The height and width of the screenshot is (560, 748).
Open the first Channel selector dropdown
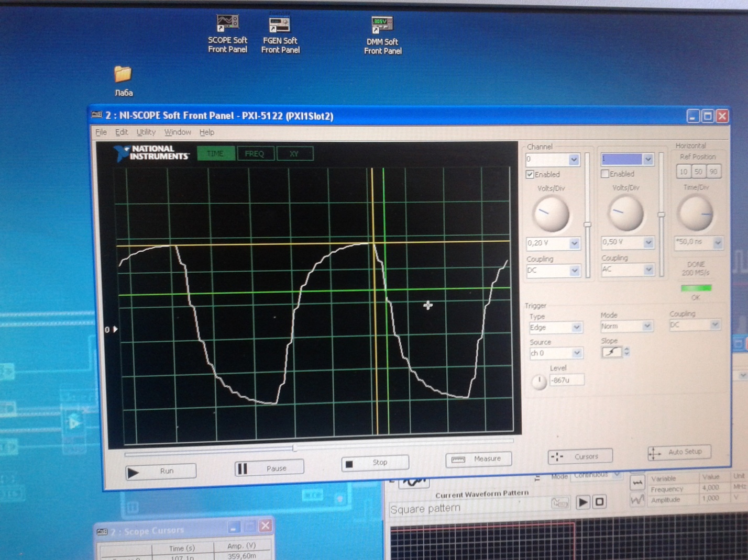click(574, 160)
